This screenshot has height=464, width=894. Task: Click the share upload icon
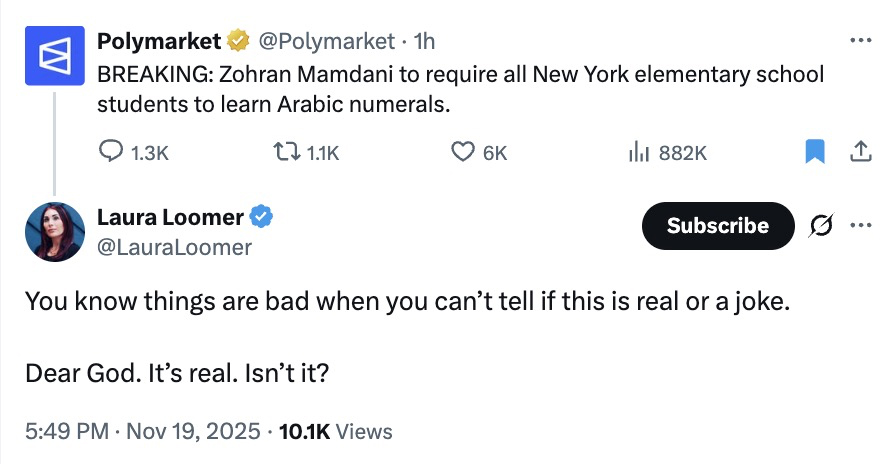[x=859, y=152]
